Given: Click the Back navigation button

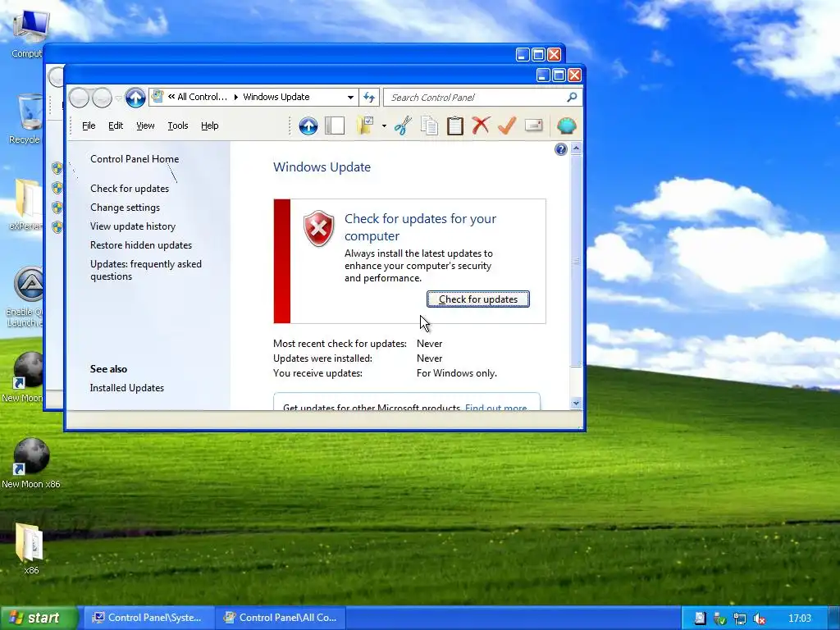Looking at the screenshot, I should point(79,98).
